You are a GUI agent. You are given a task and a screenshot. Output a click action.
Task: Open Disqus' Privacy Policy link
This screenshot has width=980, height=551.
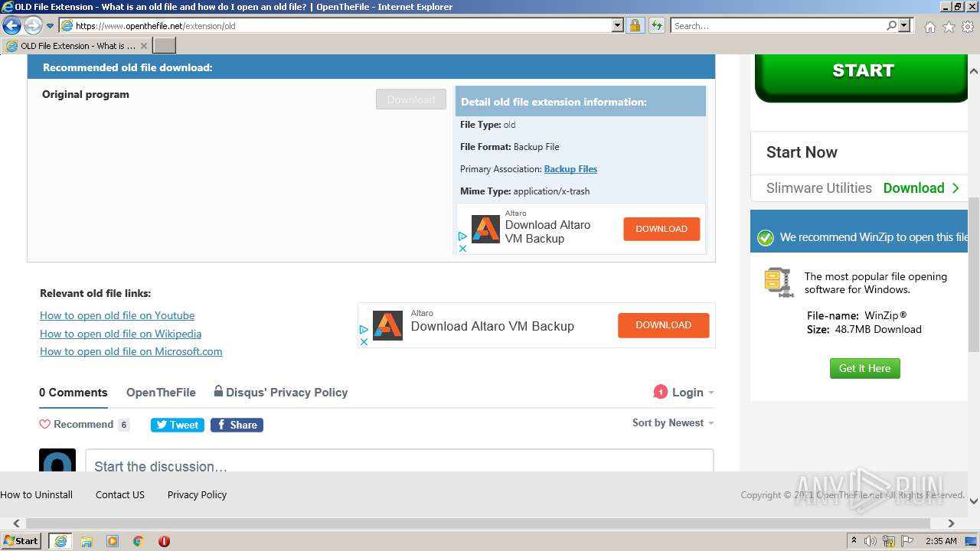coord(281,393)
